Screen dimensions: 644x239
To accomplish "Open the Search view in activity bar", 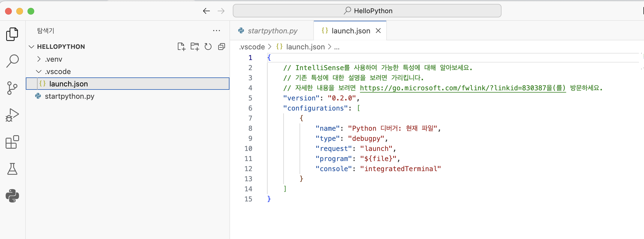I will click(x=12, y=61).
